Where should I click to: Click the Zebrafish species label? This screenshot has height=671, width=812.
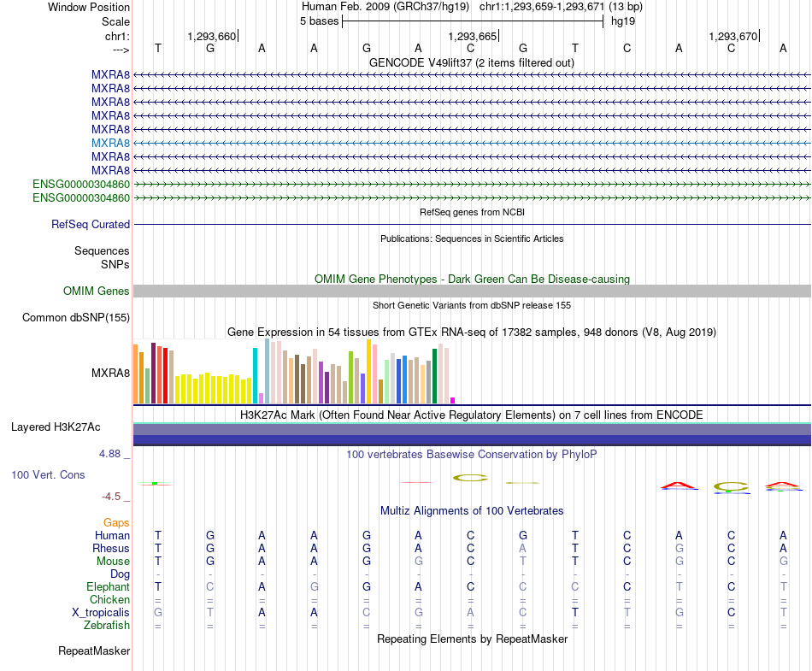pyautogui.click(x=107, y=626)
